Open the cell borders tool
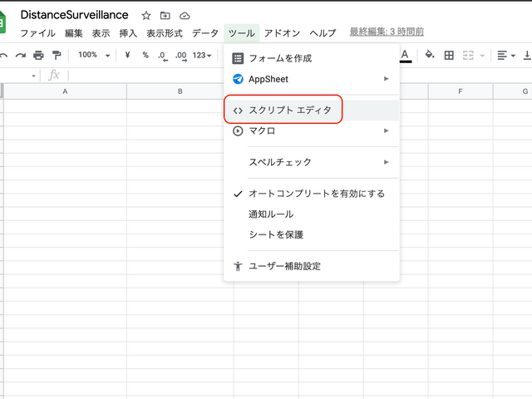This screenshot has height=399, width=532. (x=449, y=56)
